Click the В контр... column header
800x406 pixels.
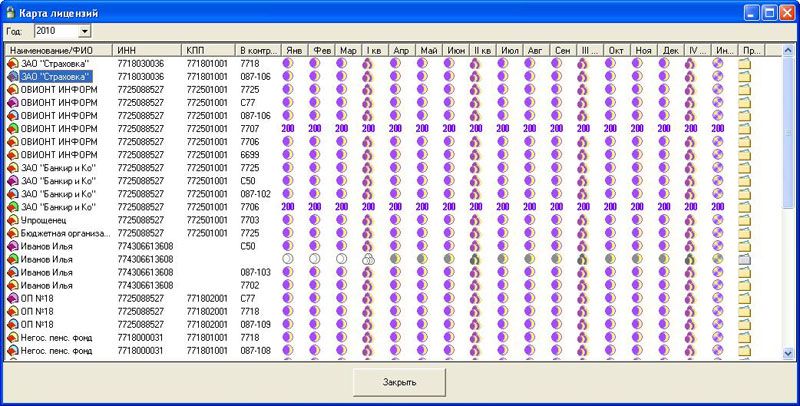(258, 50)
